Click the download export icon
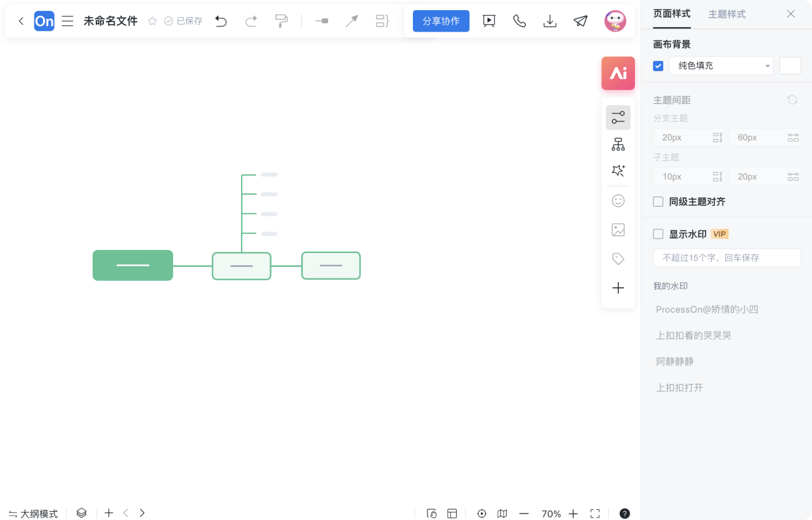The height and width of the screenshot is (520, 812). coord(550,21)
